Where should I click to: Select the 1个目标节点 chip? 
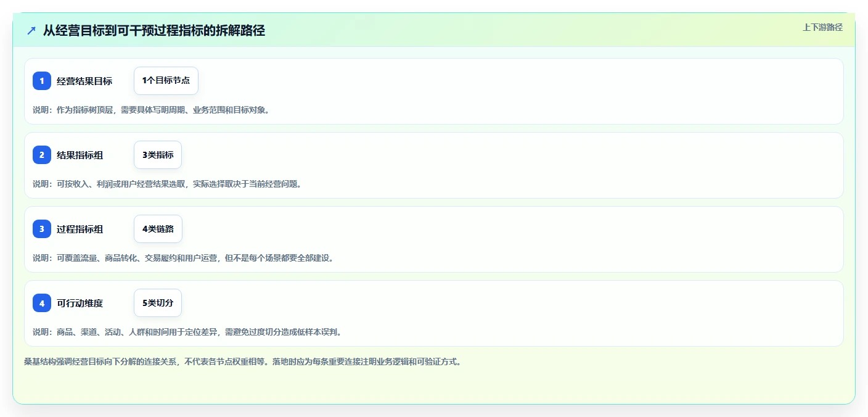166,81
